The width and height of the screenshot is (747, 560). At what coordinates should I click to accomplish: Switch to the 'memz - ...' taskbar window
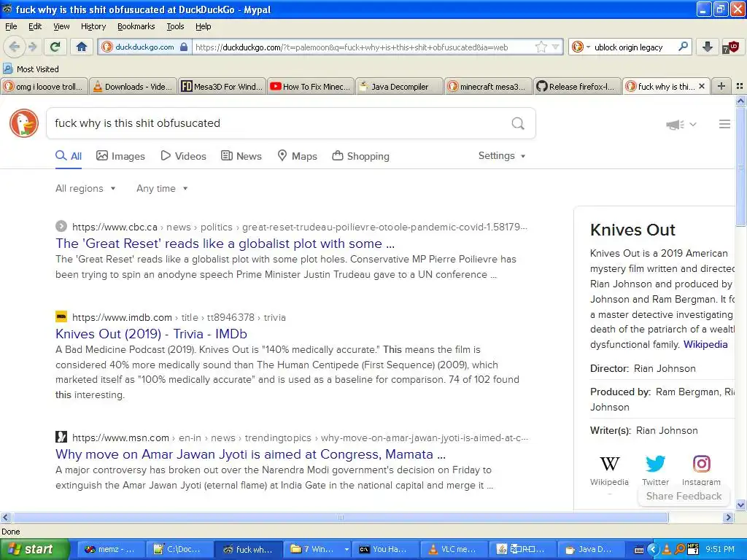pyautogui.click(x=109, y=550)
